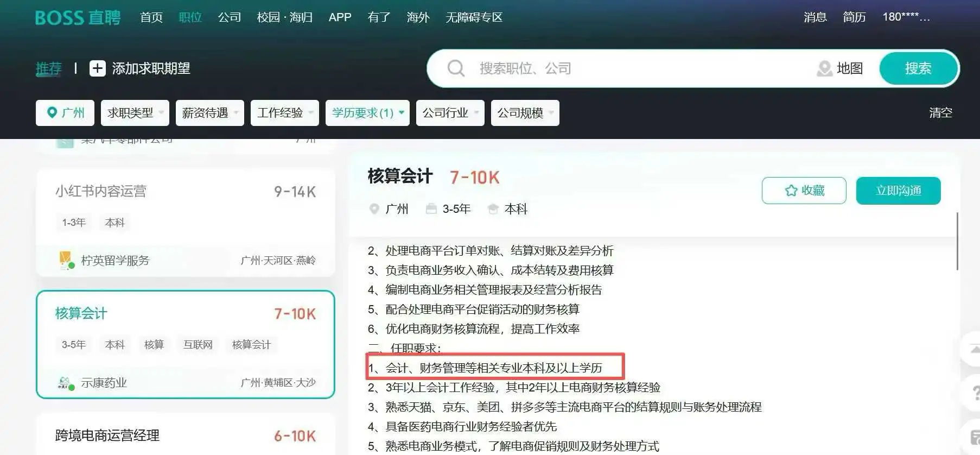
Task: Select the 核算会计 job card title
Action: [x=81, y=313]
